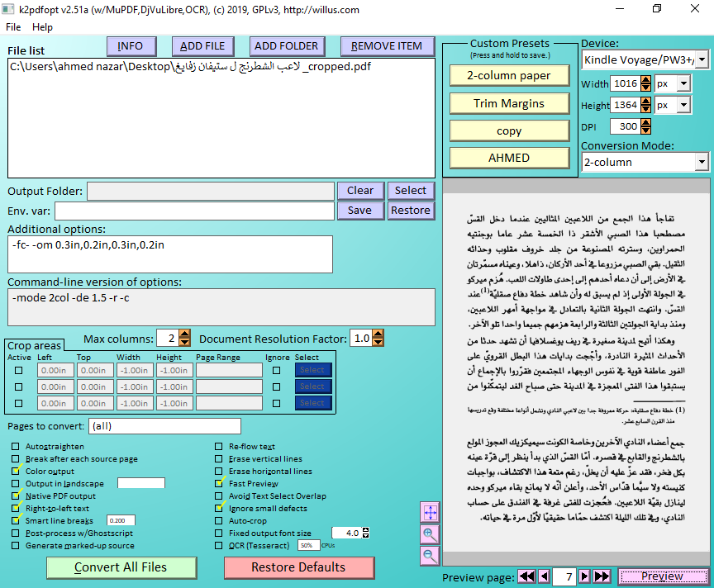Click the OCR CPUs percentage field
The width and height of the screenshot is (714, 588).
[x=307, y=545]
